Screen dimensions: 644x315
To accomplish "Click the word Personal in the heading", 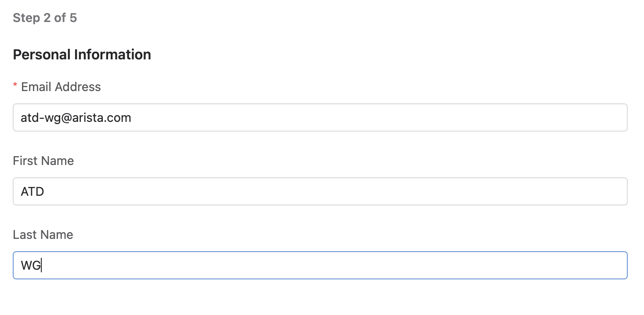I will coord(42,55).
